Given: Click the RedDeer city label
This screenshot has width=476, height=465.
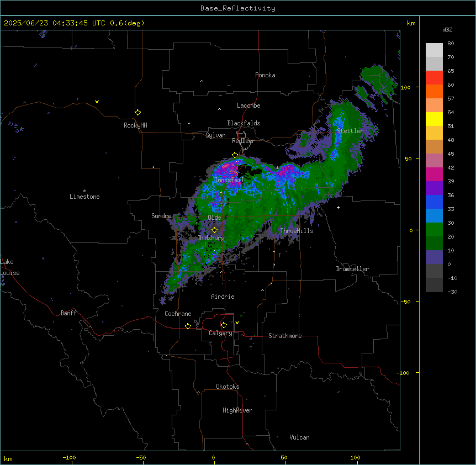Looking at the screenshot, I should click(x=243, y=141).
